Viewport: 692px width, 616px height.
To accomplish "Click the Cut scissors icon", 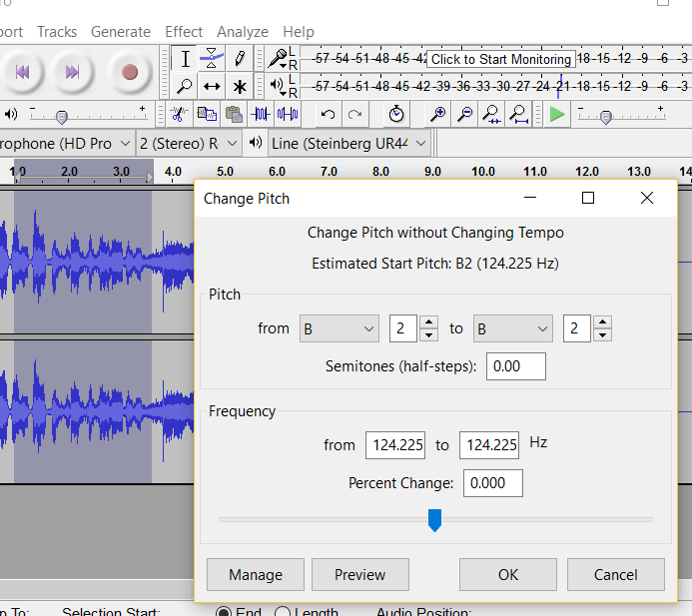I will click(178, 114).
